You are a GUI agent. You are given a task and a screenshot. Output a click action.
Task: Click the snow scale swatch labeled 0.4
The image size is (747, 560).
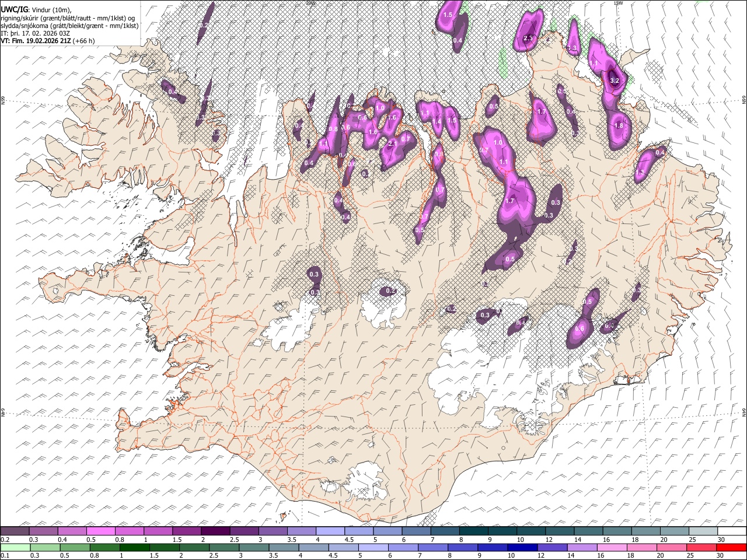[x=72, y=531]
